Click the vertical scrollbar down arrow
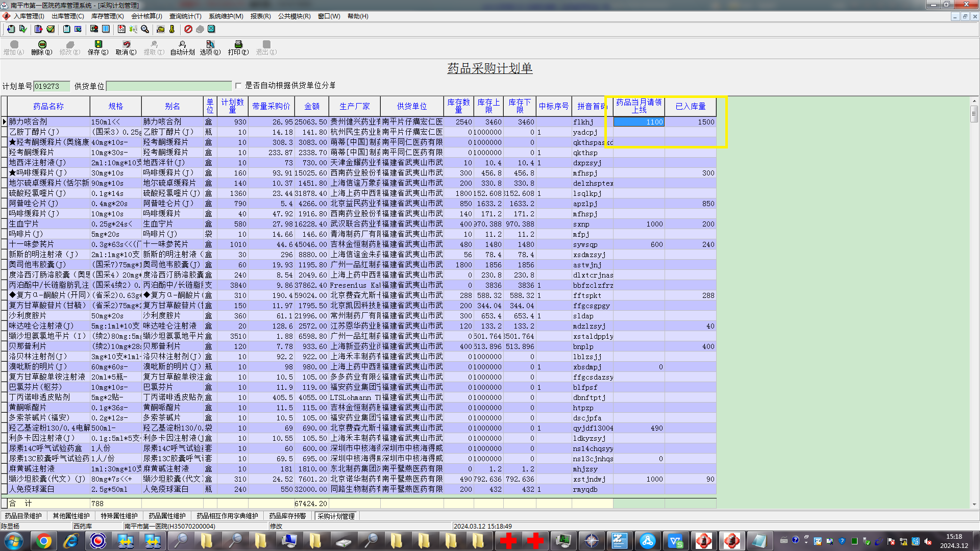 click(x=974, y=504)
